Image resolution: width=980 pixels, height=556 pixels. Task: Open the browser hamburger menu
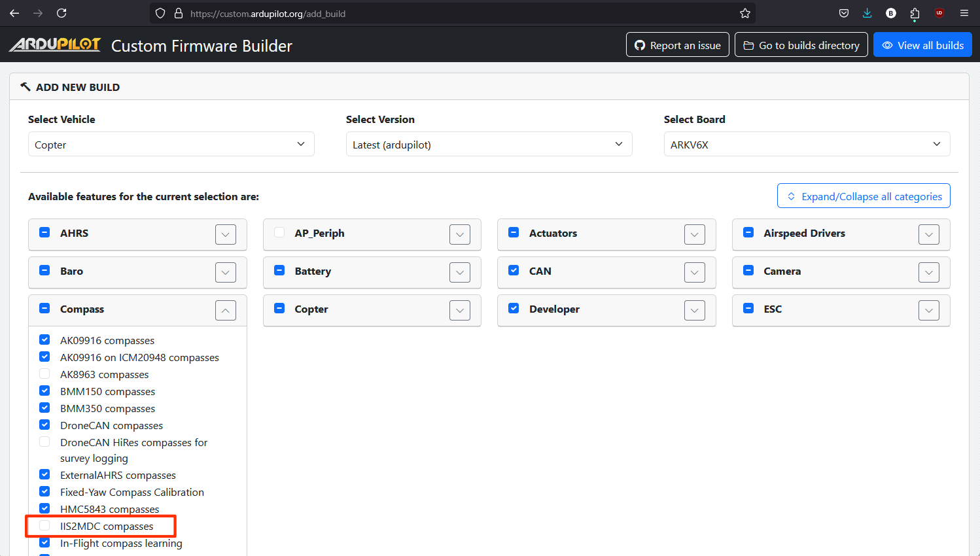(964, 13)
